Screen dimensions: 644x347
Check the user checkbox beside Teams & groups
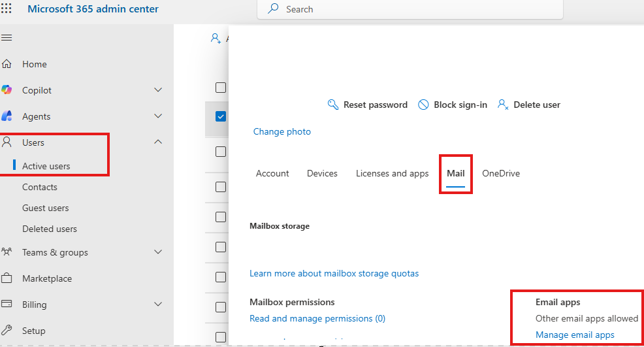click(221, 247)
